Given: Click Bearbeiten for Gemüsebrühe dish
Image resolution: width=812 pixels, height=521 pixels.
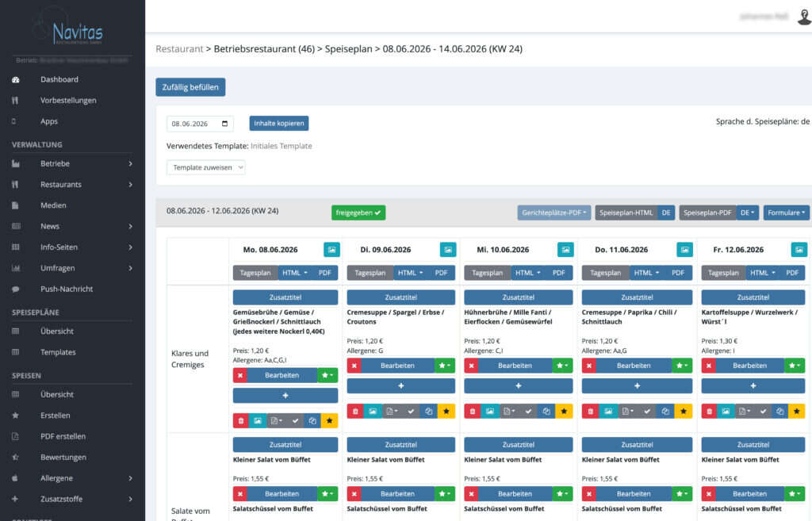Looking at the screenshot, I should 282,375.
